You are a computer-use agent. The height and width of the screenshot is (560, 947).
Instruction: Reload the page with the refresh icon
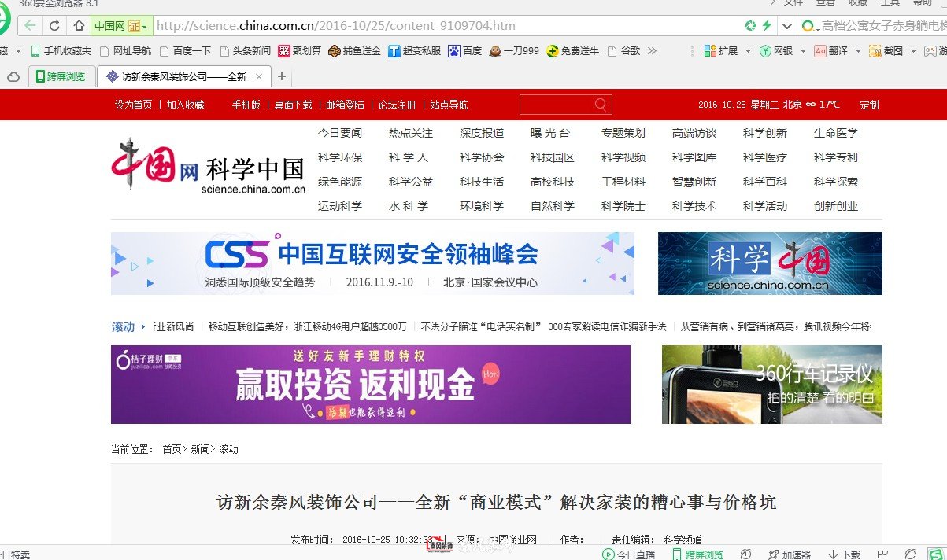coord(54,26)
